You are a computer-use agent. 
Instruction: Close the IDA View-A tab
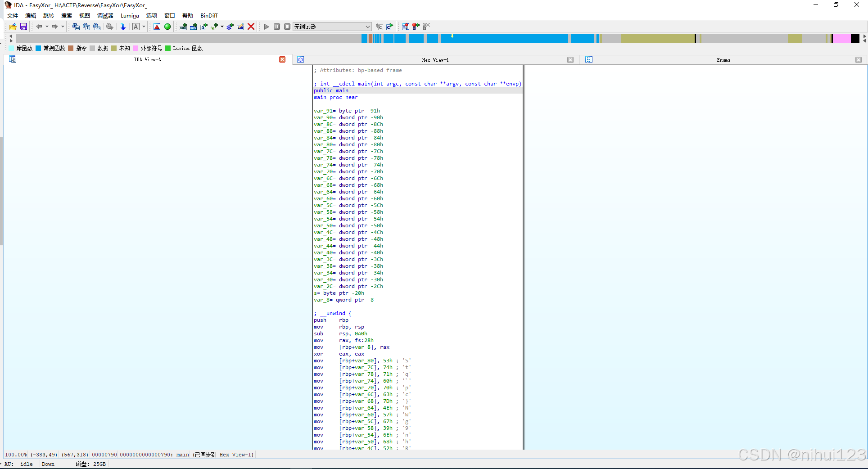[x=282, y=59]
